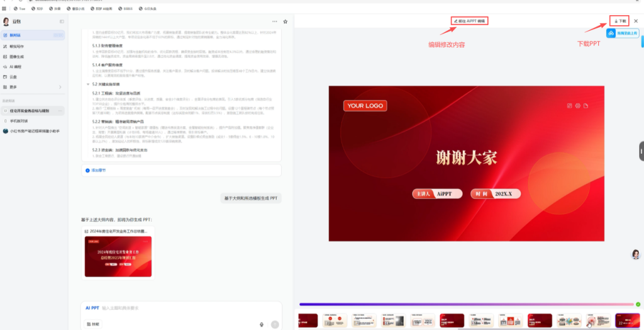Select the first dark red slide thumbnail

(308, 321)
